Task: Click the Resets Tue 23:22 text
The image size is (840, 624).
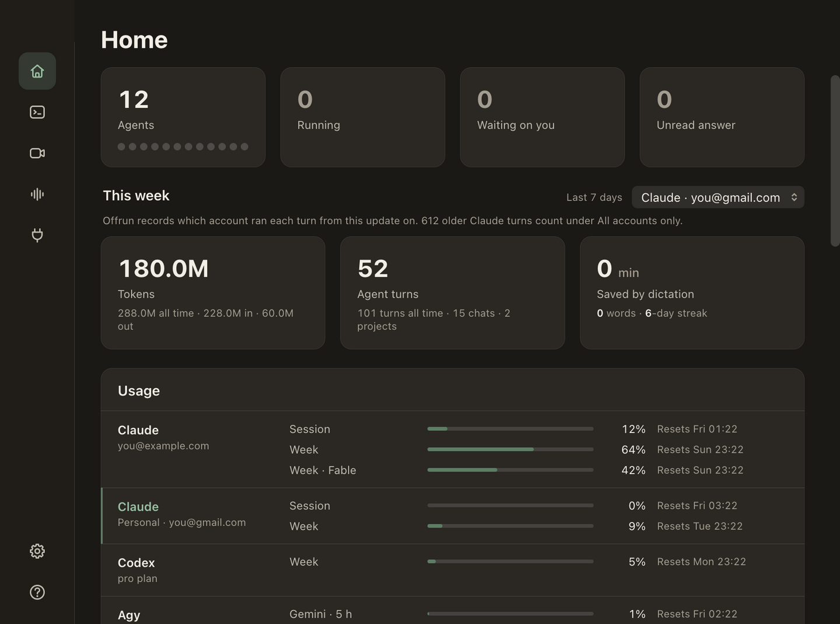Action: pos(700,526)
